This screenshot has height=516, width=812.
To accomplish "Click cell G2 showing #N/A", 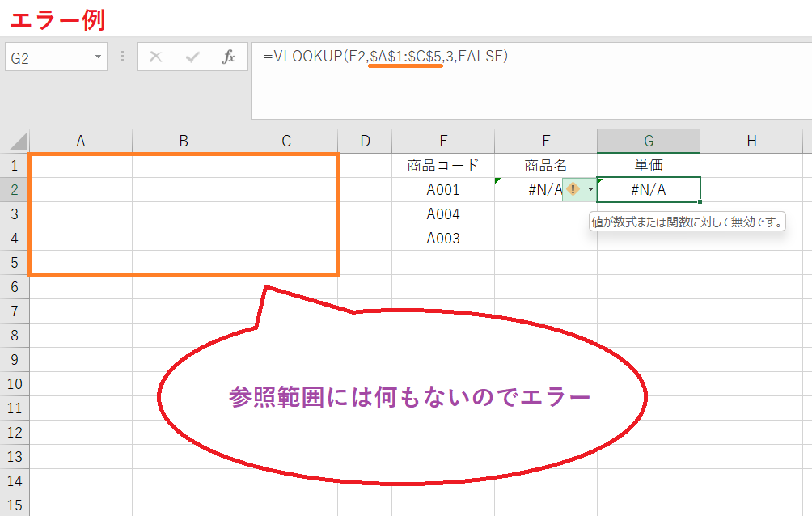I will [x=649, y=190].
